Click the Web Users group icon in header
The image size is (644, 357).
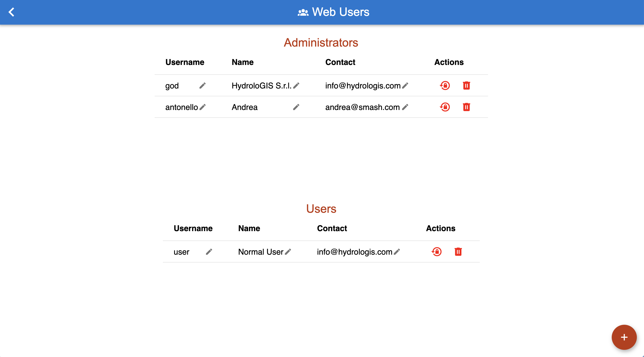click(303, 12)
